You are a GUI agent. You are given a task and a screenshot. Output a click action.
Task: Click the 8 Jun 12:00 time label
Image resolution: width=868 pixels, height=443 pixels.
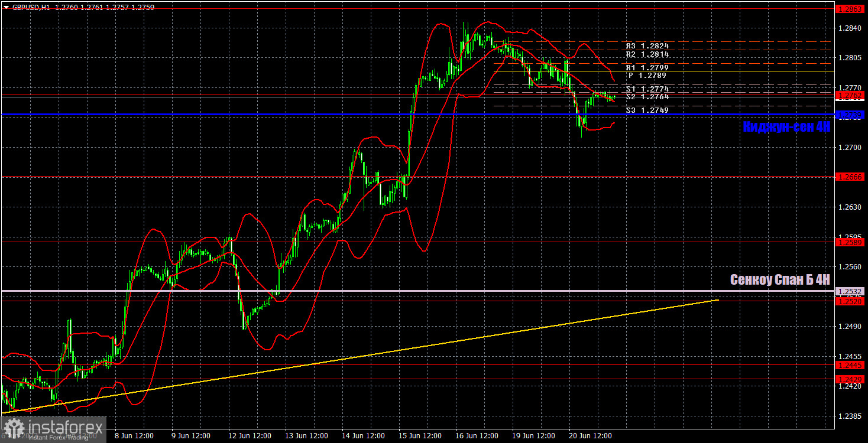[x=134, y=436]
